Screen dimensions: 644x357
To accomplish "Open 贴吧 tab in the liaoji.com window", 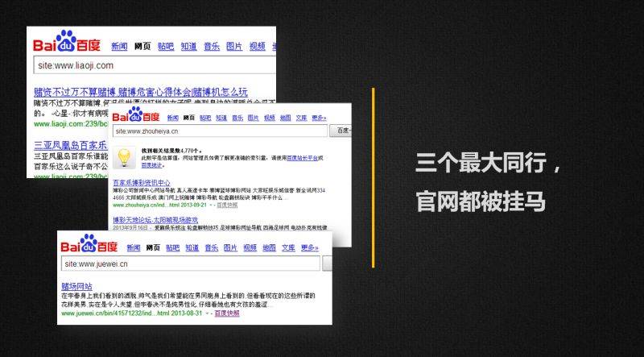I will [x=166, y=47].
